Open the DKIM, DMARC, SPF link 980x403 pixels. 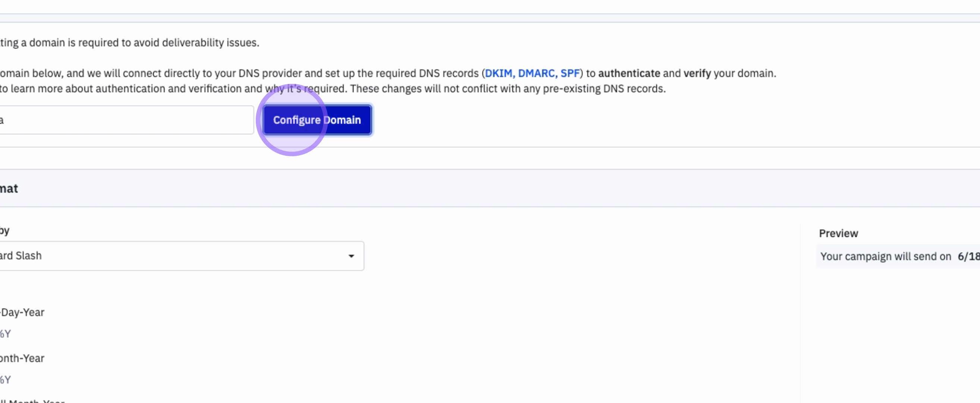click(x=532, y=73)
